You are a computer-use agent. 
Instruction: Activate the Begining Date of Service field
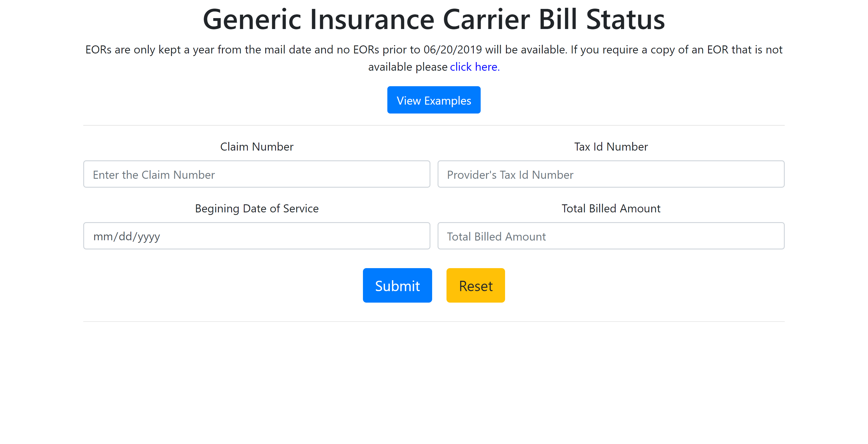257,236
